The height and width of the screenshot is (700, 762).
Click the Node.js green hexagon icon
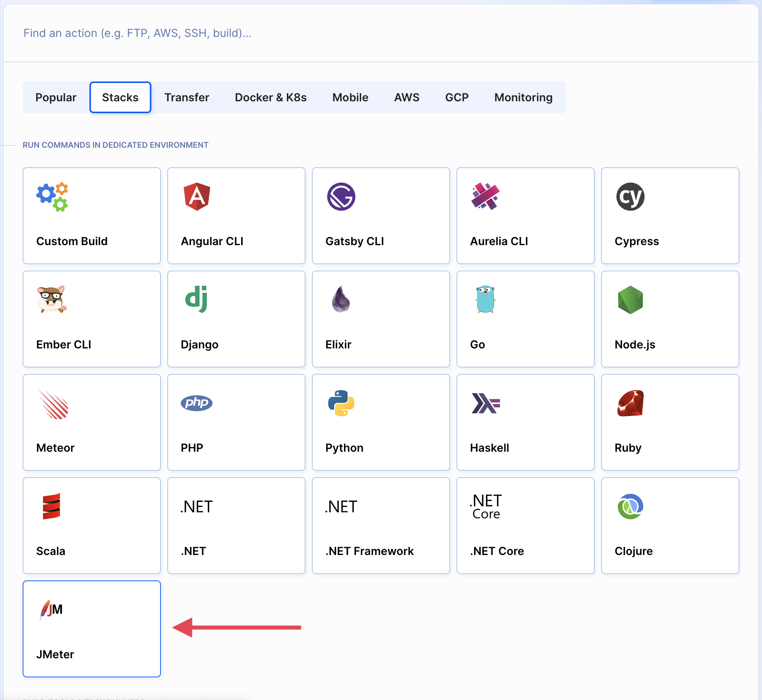coord(630,300)
